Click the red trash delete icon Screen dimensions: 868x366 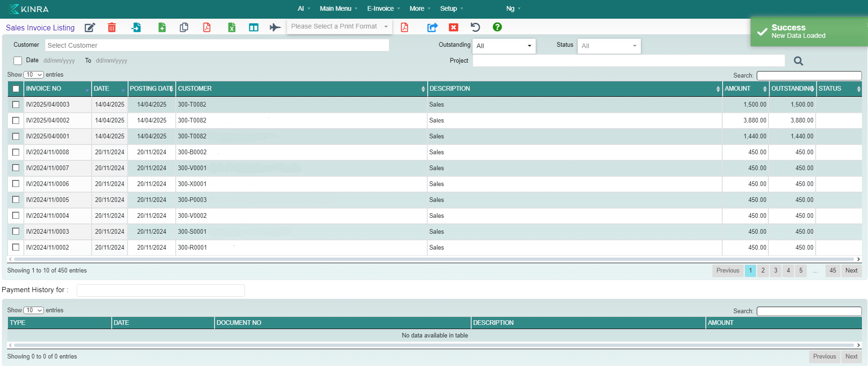(x=112, y=28)
